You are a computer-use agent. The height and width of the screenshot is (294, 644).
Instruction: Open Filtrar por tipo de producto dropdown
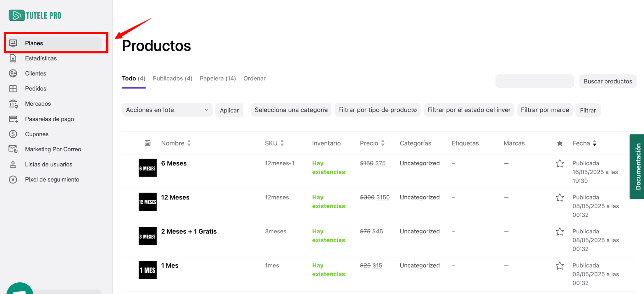click(377, 110)
